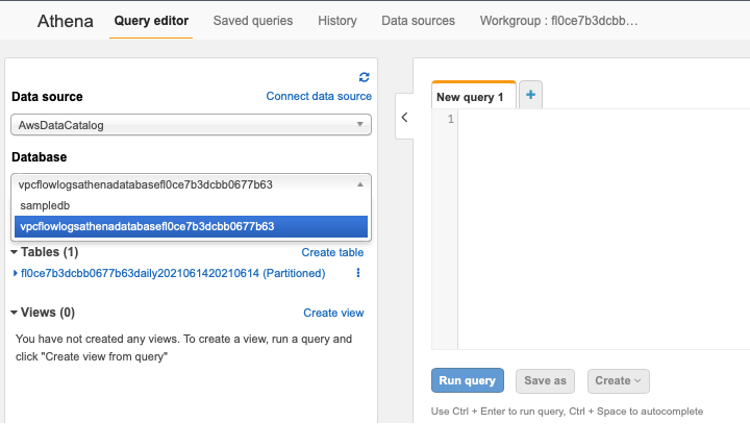Click inside the query editor text area
Image resolution: width=750 pixels, height=424 pixels.
click(604, 229)
